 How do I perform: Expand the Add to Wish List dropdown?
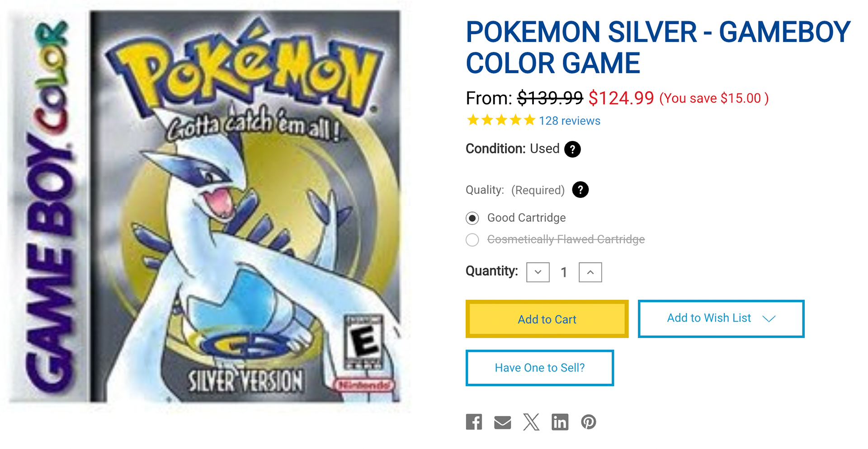pos(769,318)
